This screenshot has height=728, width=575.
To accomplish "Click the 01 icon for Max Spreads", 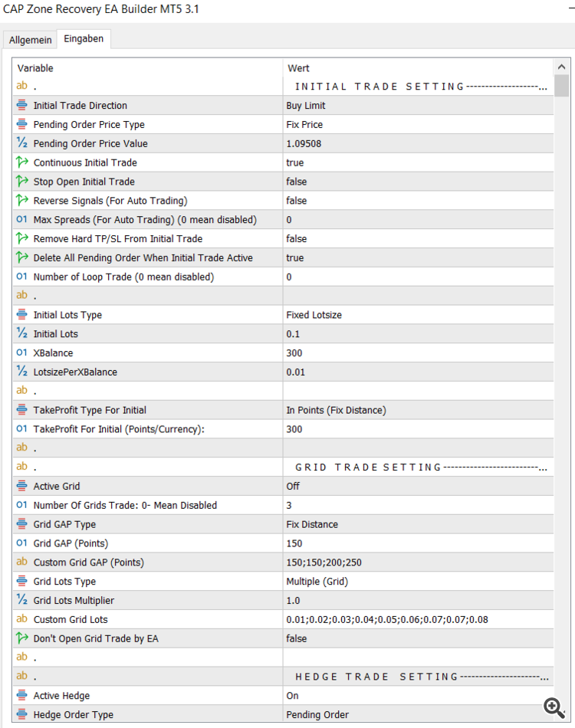I will click(21, 219).
